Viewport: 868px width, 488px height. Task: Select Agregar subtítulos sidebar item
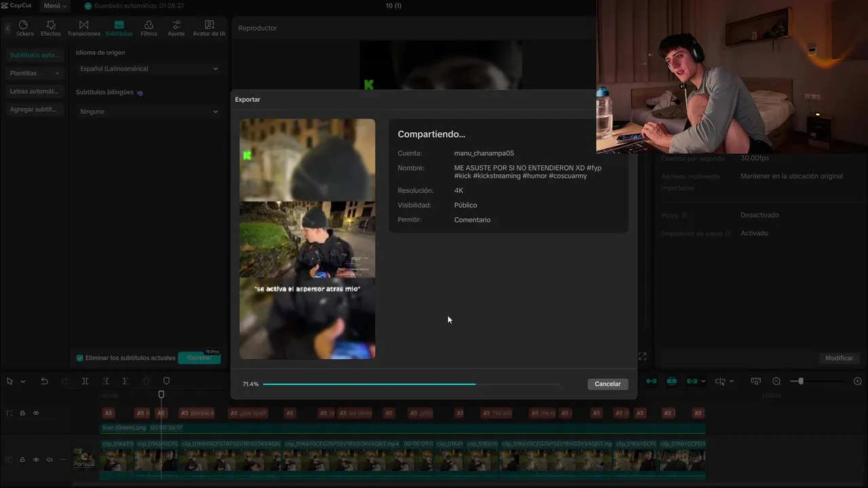[34, 109]
